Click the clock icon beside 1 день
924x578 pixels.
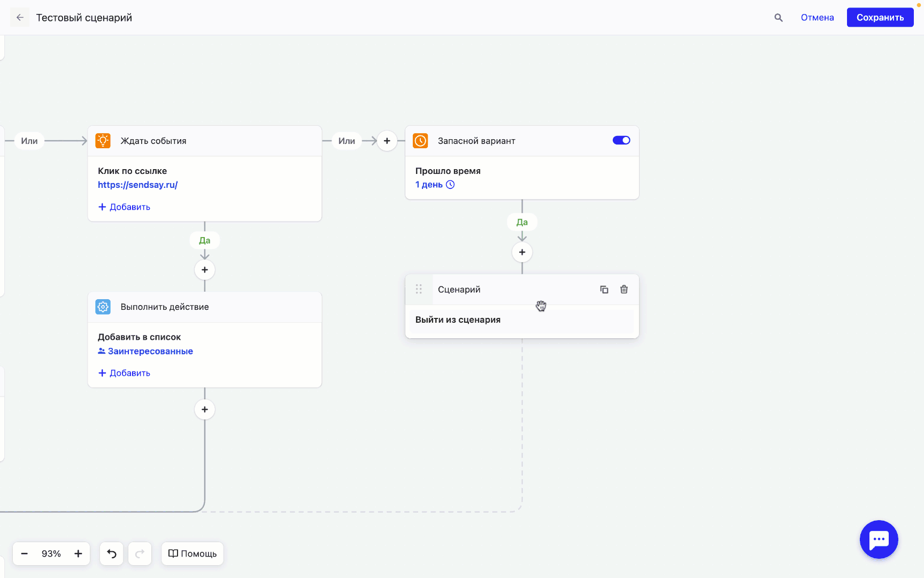tap(450, 185)
